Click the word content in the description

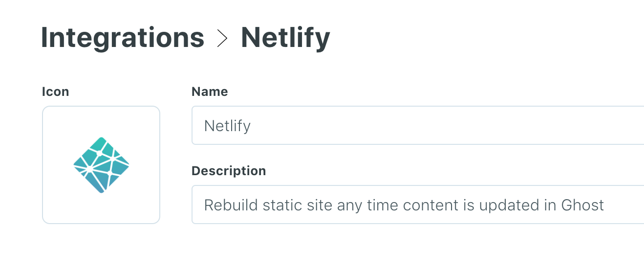[423, 205]
